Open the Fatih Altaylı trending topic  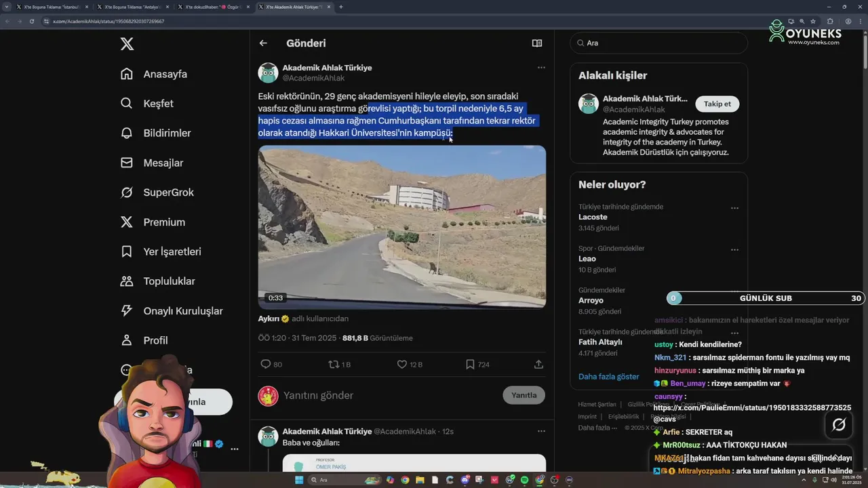pos(600,342)
